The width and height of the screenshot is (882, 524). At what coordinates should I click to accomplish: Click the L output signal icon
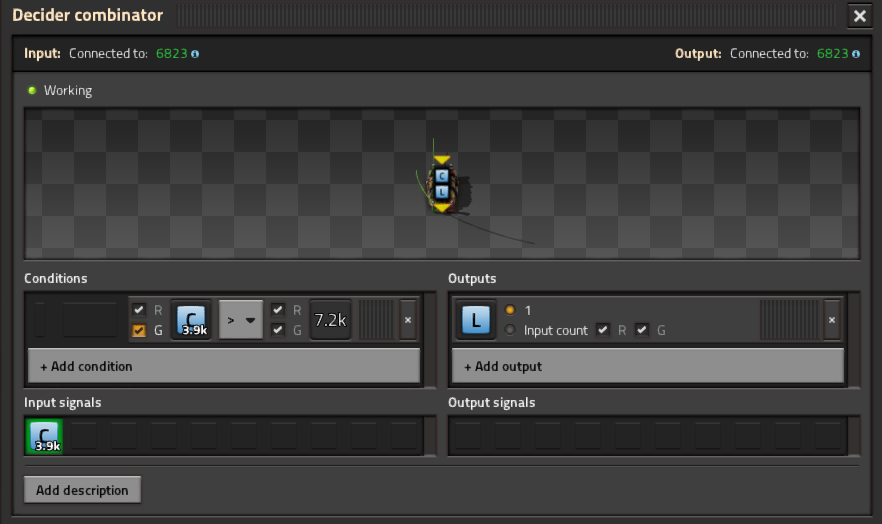tap(476, 320)
